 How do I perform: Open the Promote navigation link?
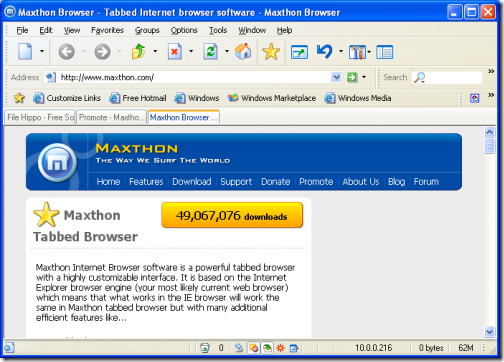click(x=316, y=182)
